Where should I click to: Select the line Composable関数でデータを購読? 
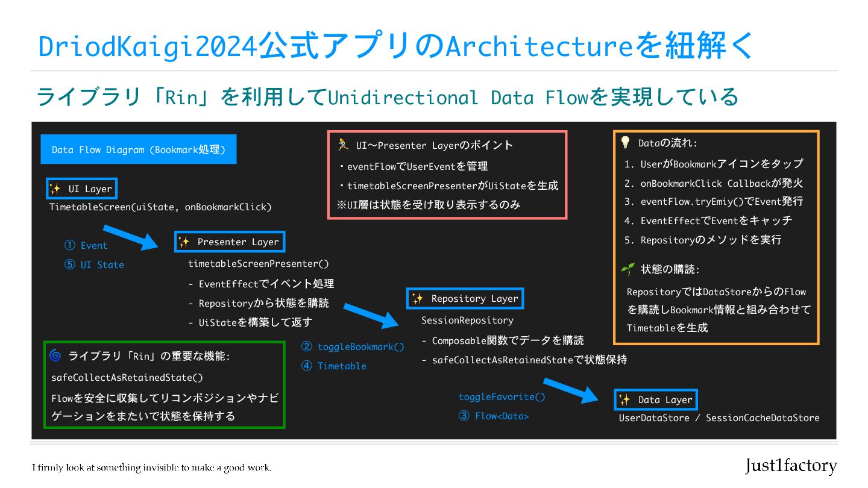click(503, 340)
